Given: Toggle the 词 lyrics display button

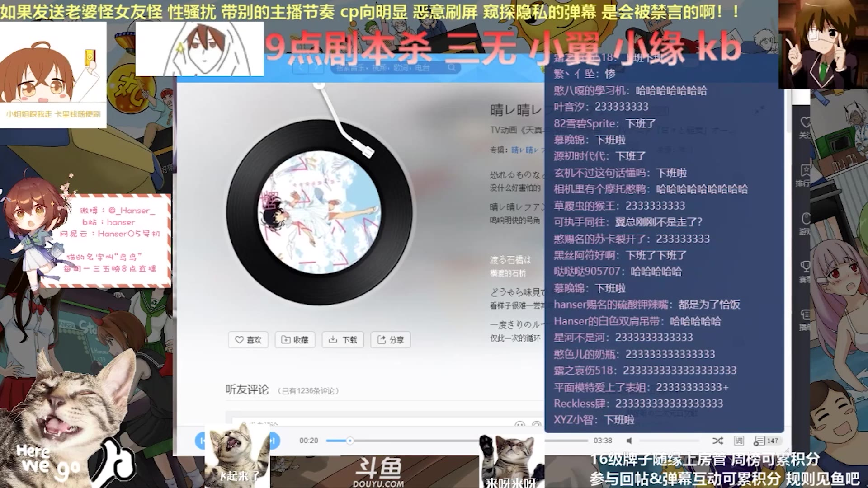Looking at the screenshot, I should tap(739, 441).
